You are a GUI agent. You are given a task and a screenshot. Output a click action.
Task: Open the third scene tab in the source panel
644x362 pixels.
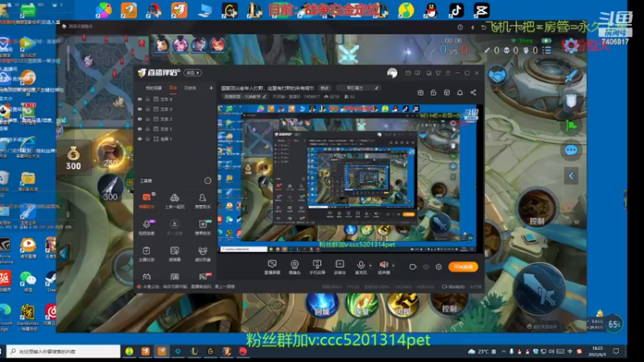(x=190, y=88)
